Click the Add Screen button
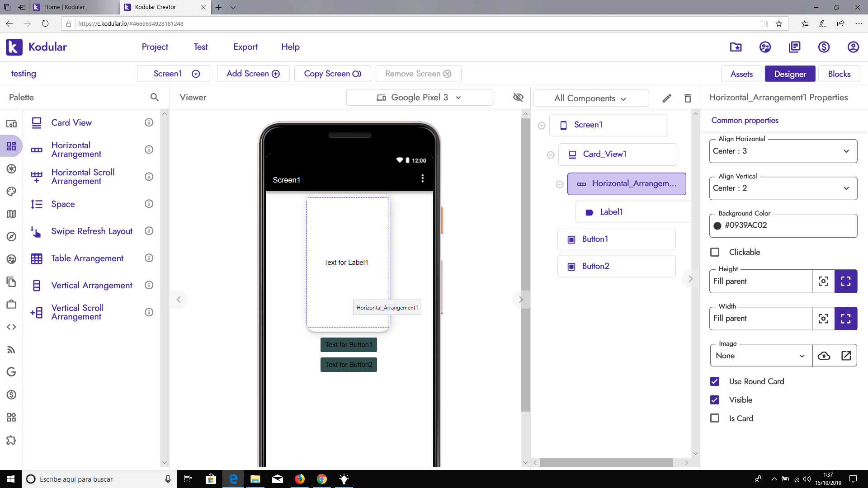This screenshot has width=868, height=488. tap(253, 74)
